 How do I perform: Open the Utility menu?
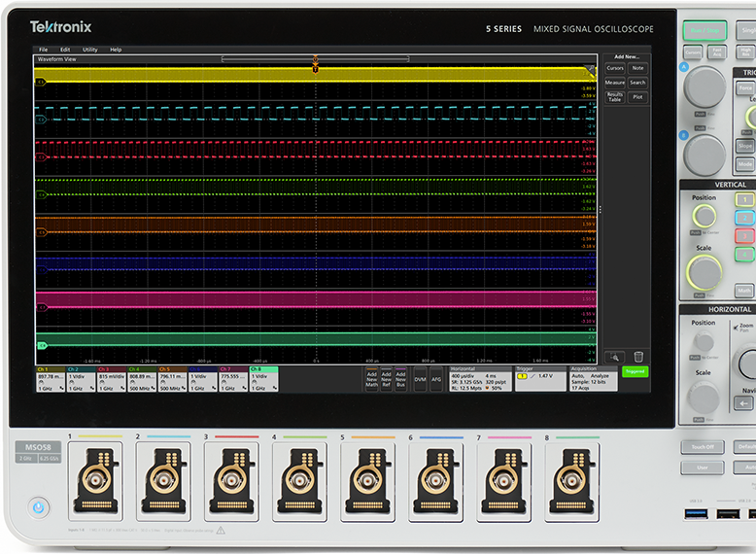(x=89, y=50)
